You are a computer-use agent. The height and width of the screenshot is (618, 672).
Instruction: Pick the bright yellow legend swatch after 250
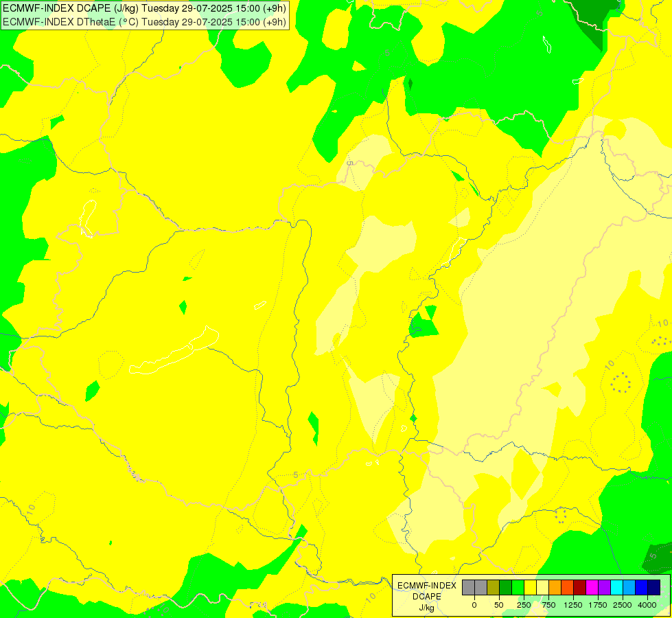530,587
